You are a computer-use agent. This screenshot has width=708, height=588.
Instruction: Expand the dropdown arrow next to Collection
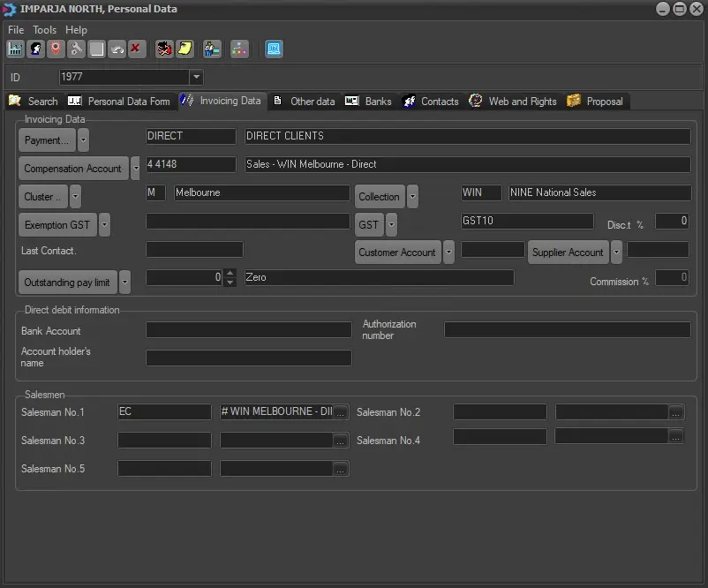click(412, 197)
